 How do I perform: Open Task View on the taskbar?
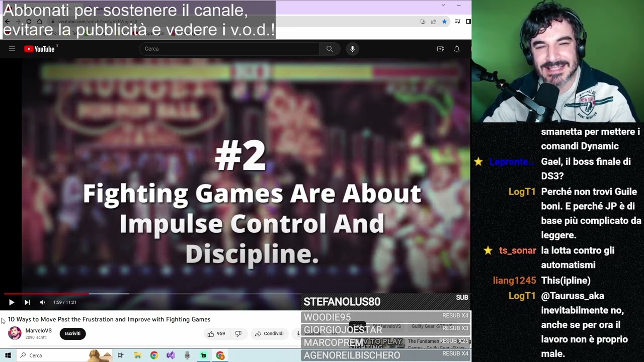click(121, 355)
